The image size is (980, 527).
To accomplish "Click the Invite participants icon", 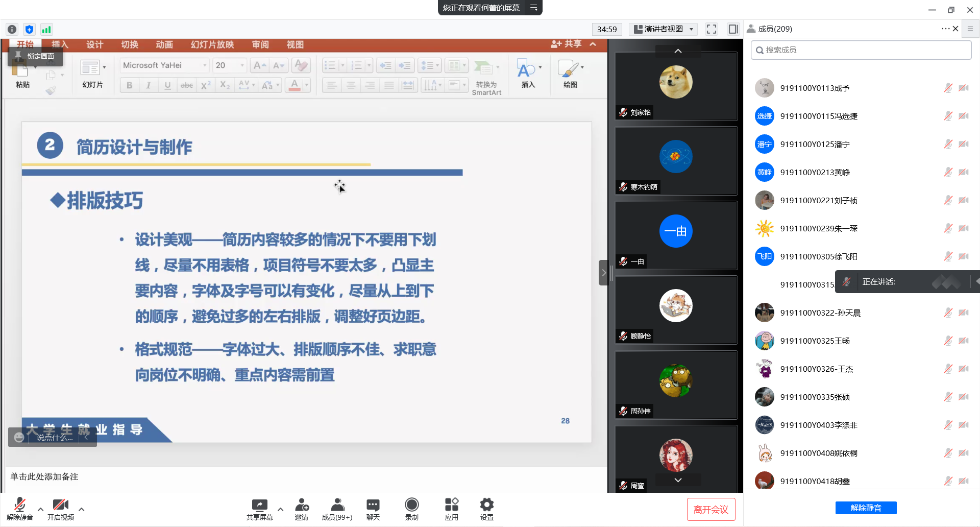I will [302, 509].
